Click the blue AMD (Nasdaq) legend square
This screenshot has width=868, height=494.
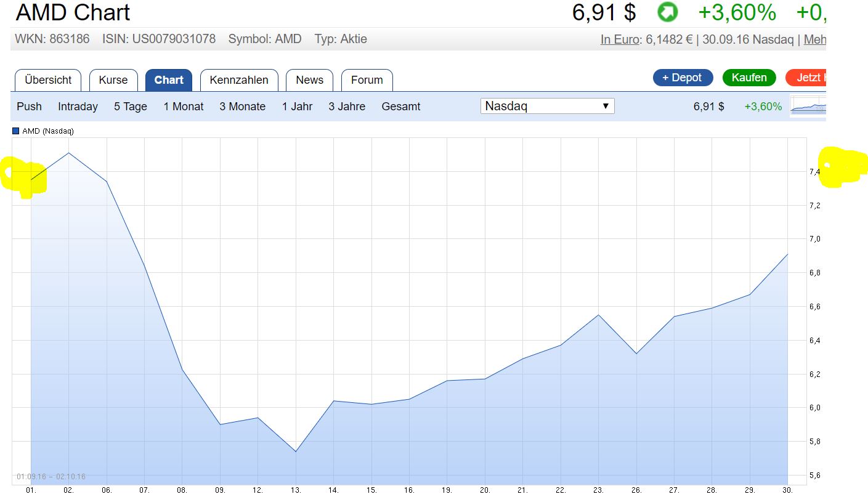coord(15,131)
